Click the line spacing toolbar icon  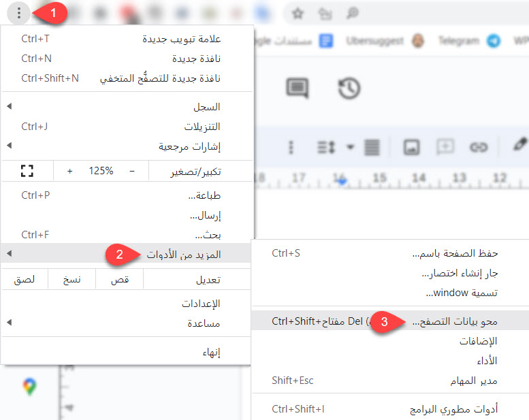[x=326, y=148]
